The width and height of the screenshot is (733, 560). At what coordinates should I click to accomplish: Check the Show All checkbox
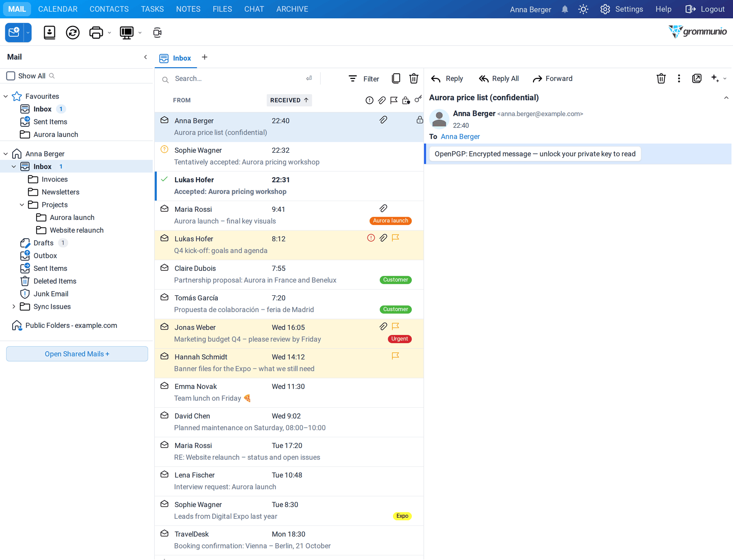click(11, 76)
